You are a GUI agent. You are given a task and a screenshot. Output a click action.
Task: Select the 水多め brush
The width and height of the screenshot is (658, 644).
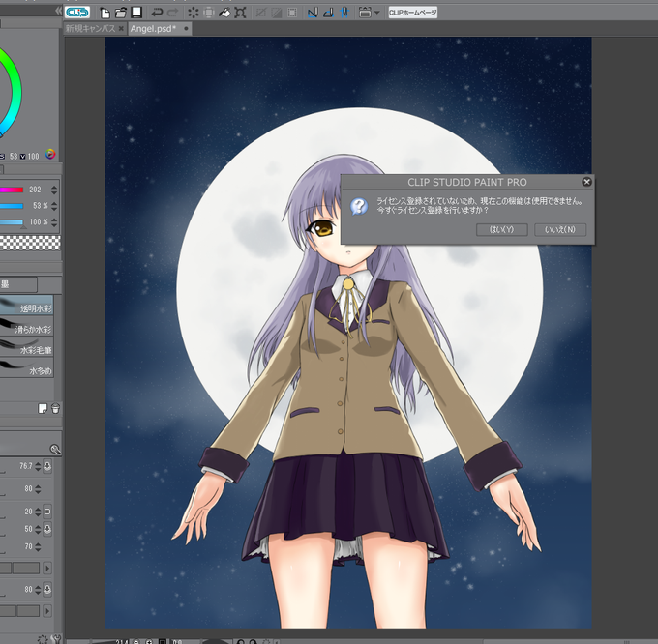(x=26, y=367)
